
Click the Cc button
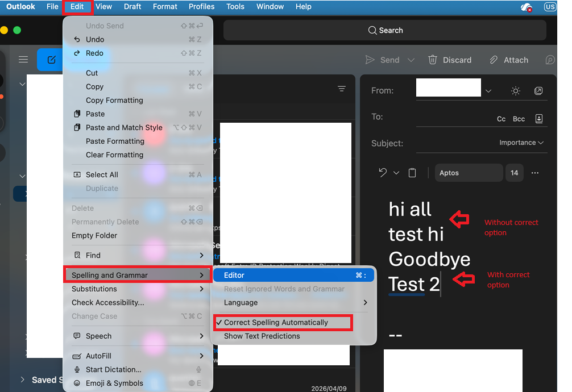[501, 119]
